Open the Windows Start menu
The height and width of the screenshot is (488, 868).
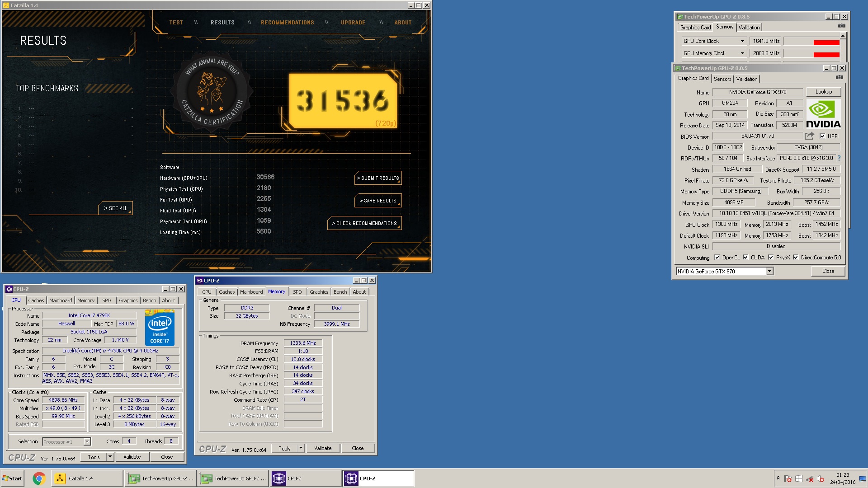pos(13,479)
